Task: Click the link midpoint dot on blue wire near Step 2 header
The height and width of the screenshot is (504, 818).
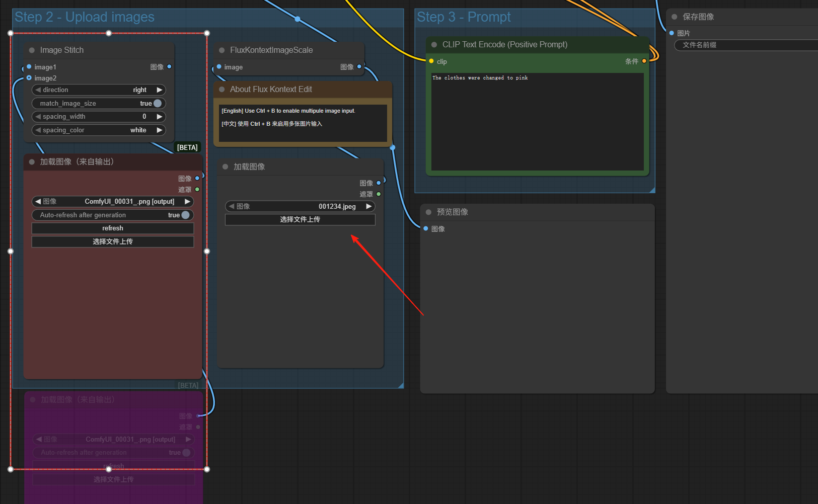Action: point(298,19)
